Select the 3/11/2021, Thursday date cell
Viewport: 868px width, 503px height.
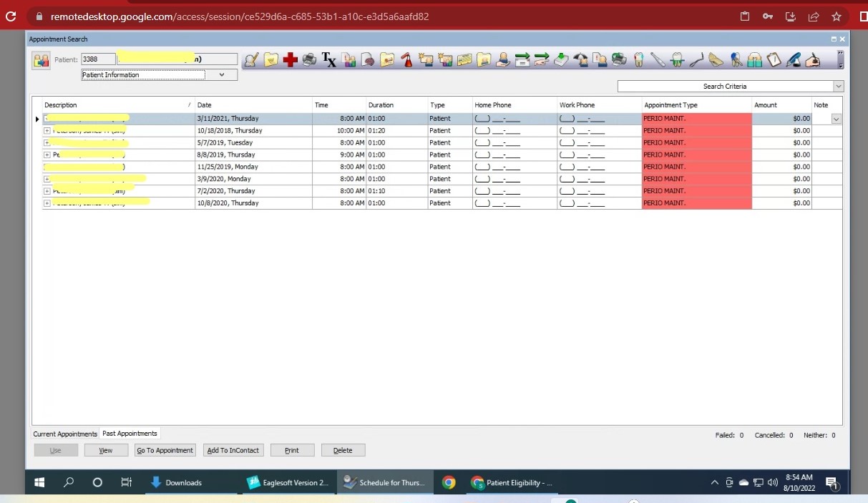(253, 119)
